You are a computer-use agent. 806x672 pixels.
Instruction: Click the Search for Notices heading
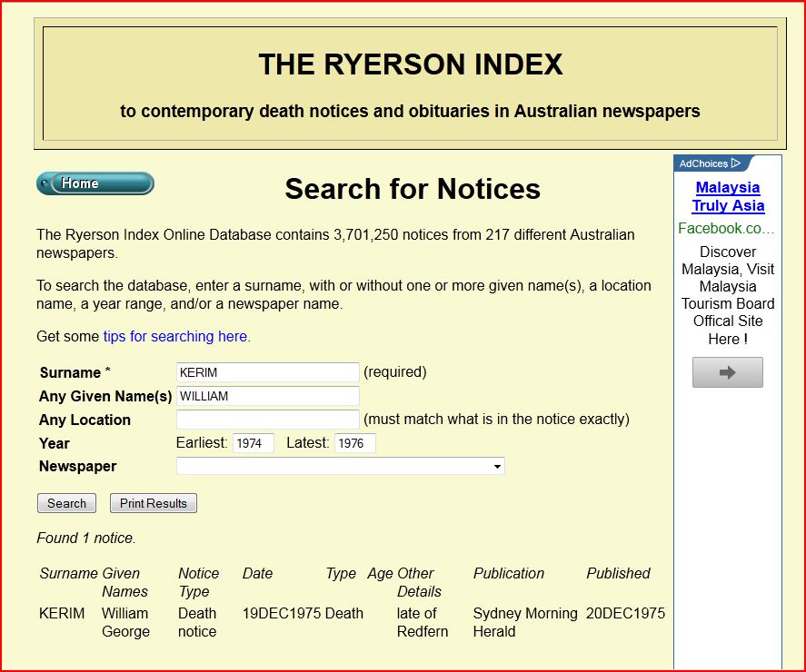[413, 189]
